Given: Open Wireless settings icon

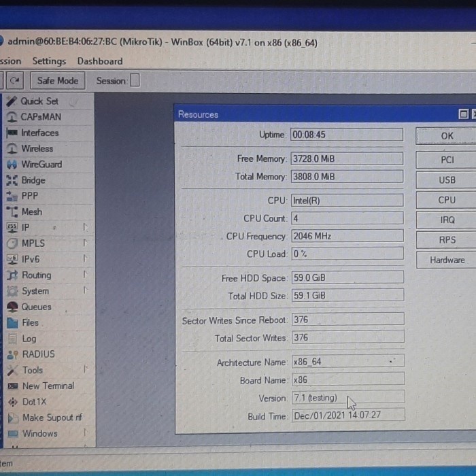Looking at the screenshot, I should click(x=12, y=149).
